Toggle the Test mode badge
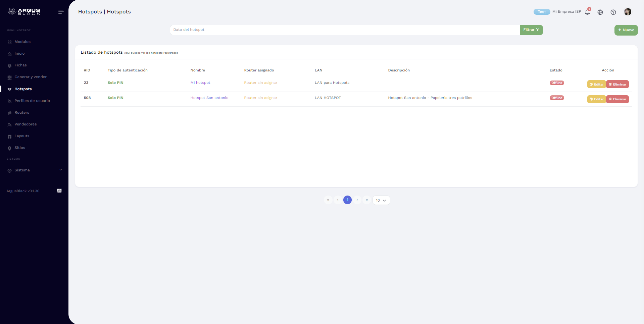 pos(541,11)
